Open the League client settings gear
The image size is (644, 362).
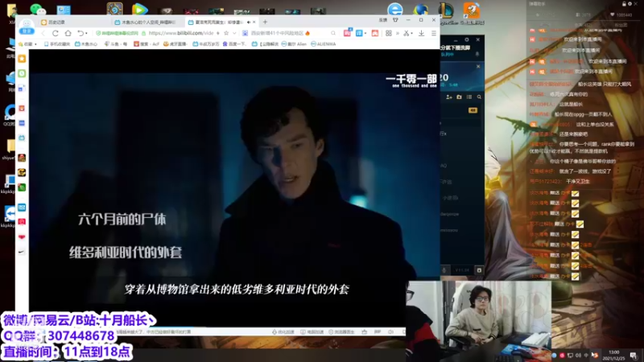click(467, 39)
